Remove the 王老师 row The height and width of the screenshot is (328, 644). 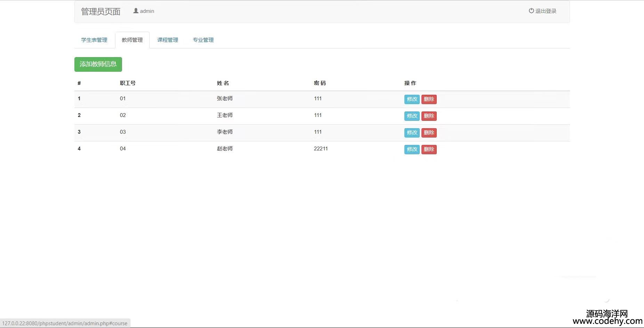click(429, 116)
